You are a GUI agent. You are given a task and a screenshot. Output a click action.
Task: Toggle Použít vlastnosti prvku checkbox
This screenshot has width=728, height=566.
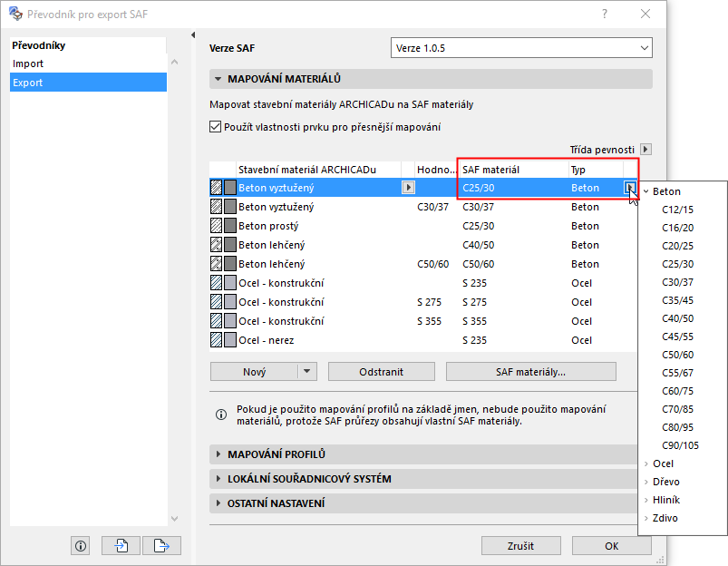point(215,127)
